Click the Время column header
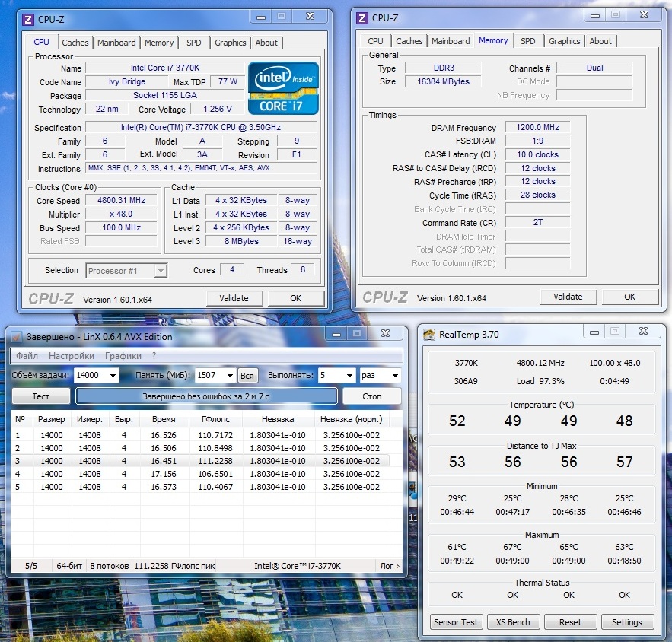The image size is (672, 642). pos(164,419)
